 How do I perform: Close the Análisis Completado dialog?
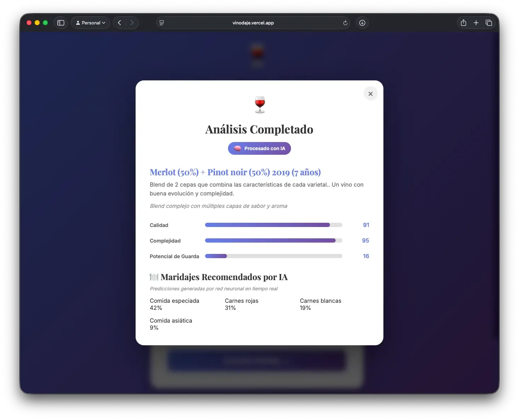click(370, 94)
